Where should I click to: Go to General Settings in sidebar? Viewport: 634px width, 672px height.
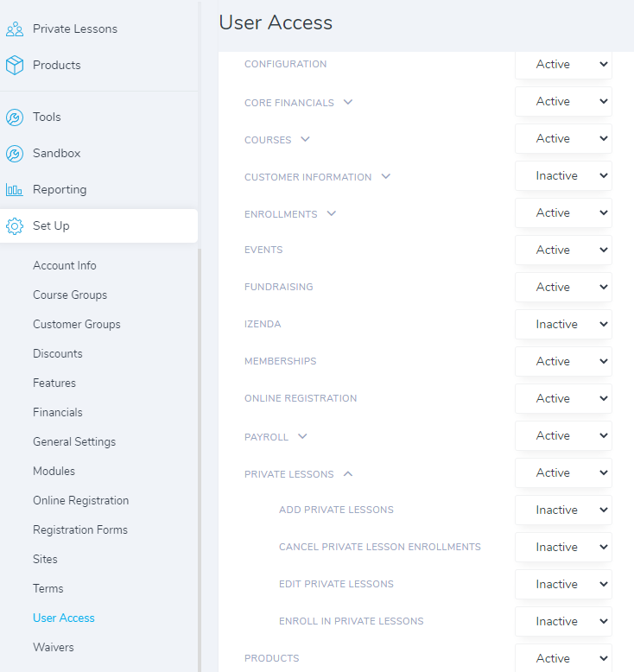click(x=74, y=442)
